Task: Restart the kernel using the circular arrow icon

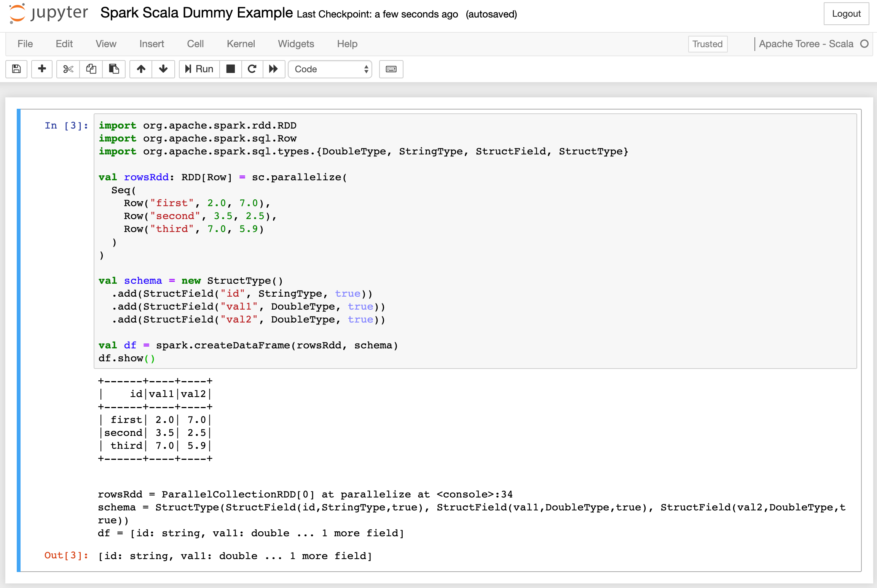Action: tap(252, 69)
